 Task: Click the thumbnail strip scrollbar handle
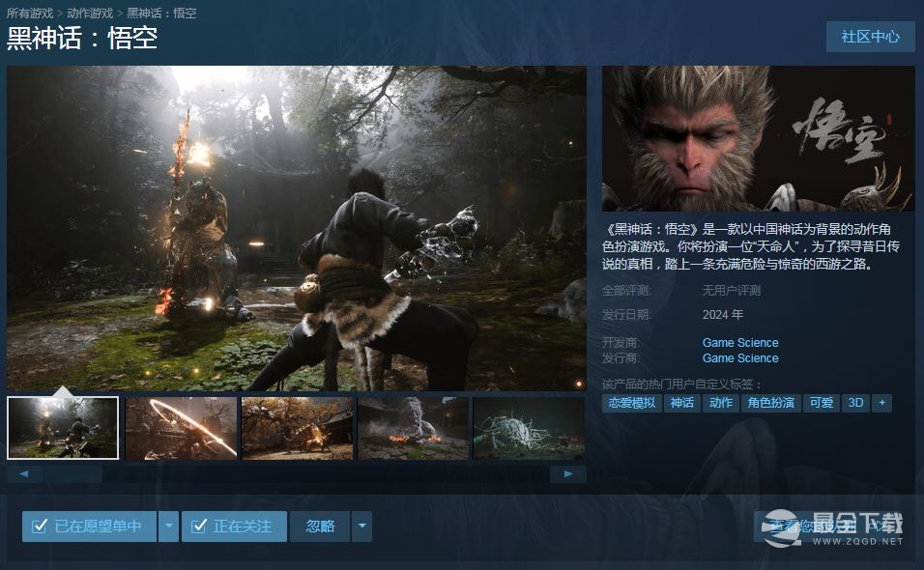coord(73,473)
